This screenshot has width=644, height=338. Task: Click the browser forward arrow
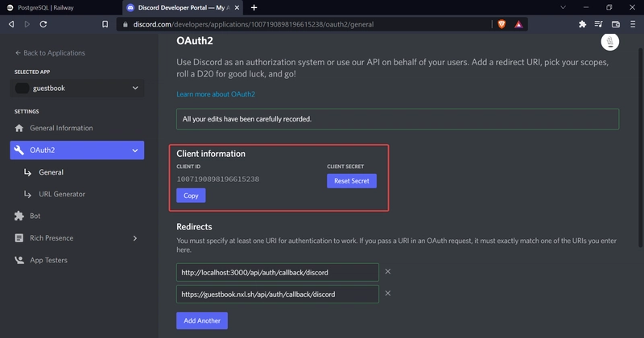(27, 24)
